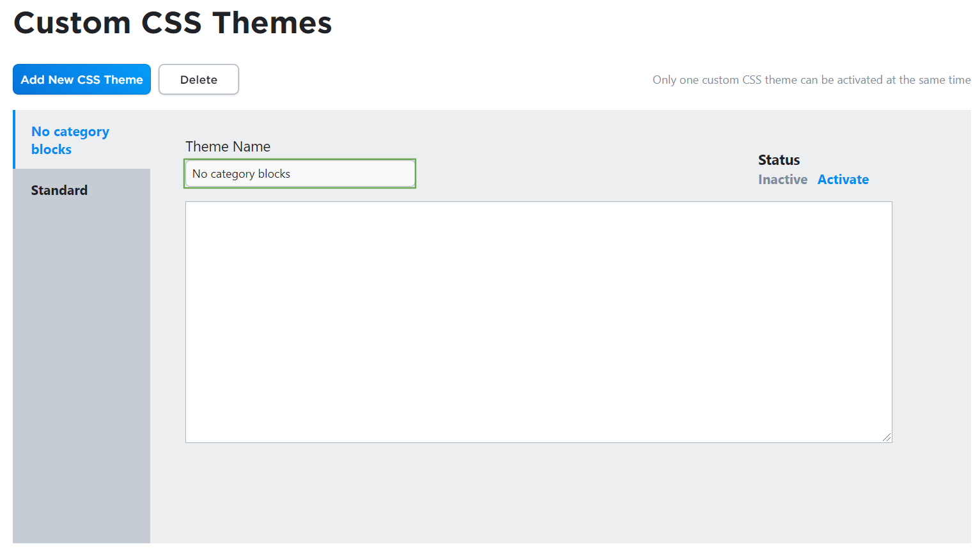Select the No category blocks theme tab
Viewport: 980px width, 551px height.
point(82,139)
